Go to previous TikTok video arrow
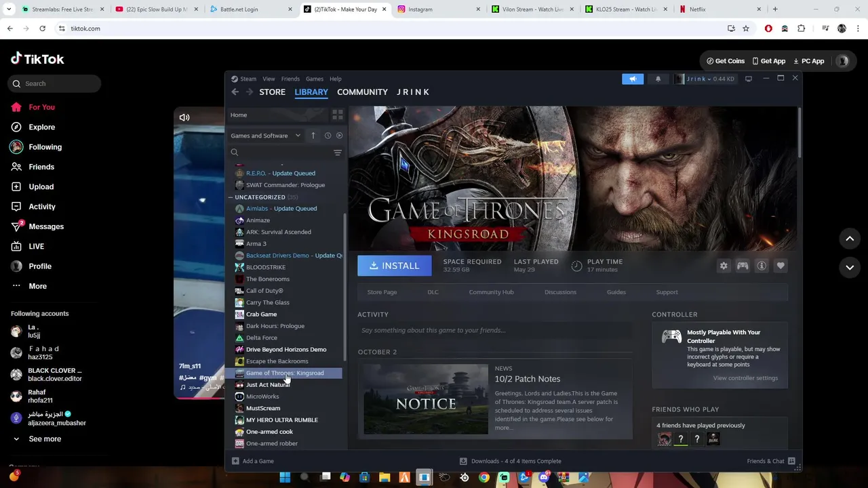The image size is (868, 488). click(x=850, y=239)
